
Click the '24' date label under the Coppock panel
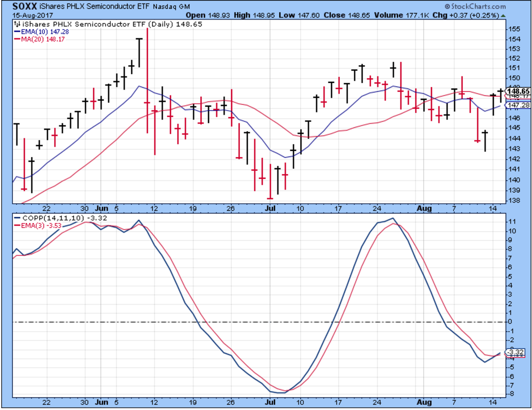[x=377, y=402]
